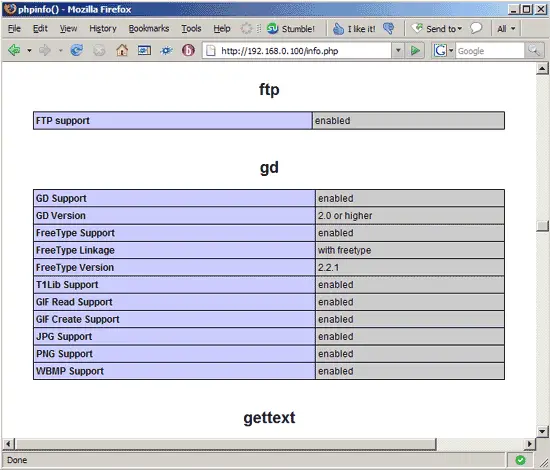This screenshot has width=550, height=470.
Task: Click the Google search engine icon
Action: 440,51
